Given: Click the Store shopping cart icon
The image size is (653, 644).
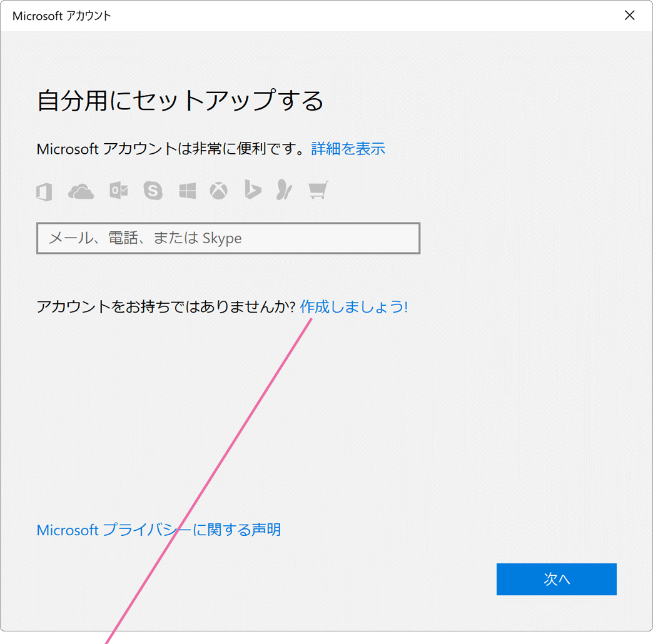Looking at the screenshot, I should pyautogui.click(x=318, y=190).
